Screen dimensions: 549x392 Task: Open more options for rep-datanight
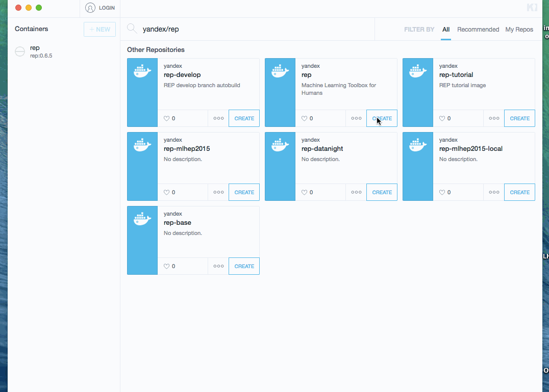(356, 192)
